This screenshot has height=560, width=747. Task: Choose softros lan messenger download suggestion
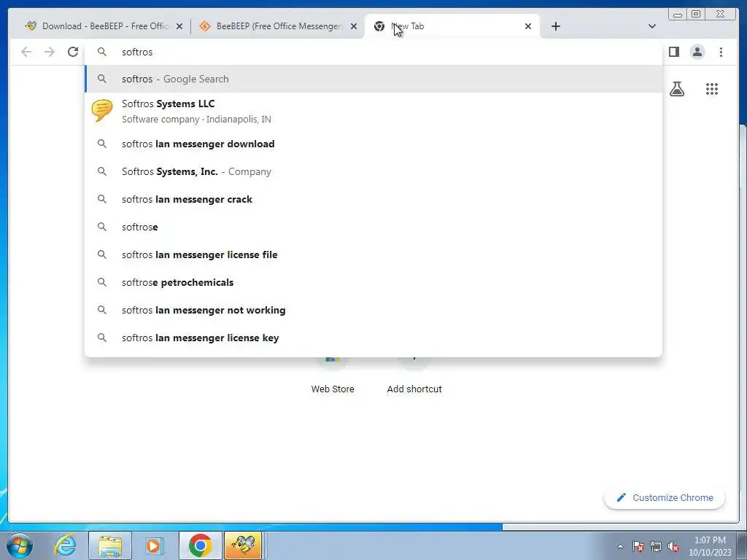coord(373,144)
